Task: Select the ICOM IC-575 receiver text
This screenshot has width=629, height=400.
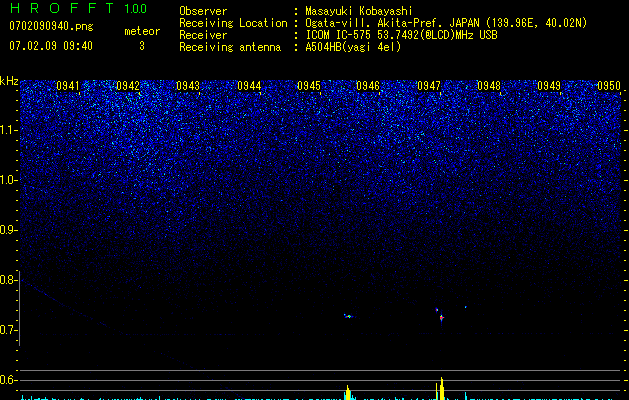Action: click(x=401, y=35)
